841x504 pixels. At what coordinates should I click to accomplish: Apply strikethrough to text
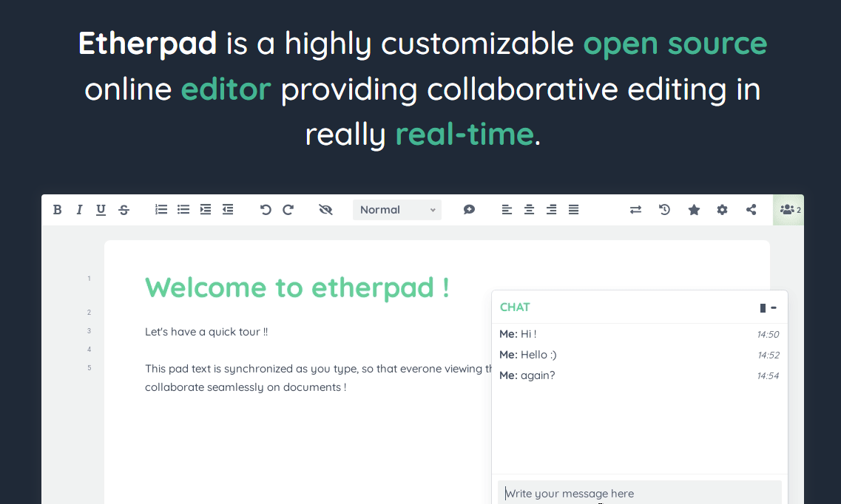pos(124,210)
